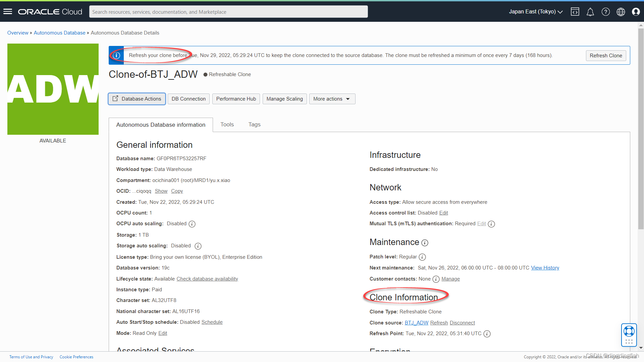Open Terms of Use and Privacy
Viewport: 644px width, 362px height.
[31, 357]
